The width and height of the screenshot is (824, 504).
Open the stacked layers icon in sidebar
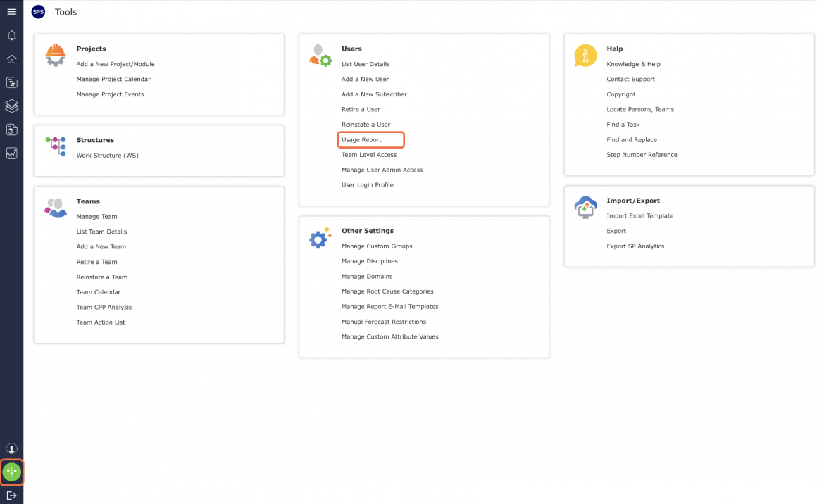[x=11, y=106]
